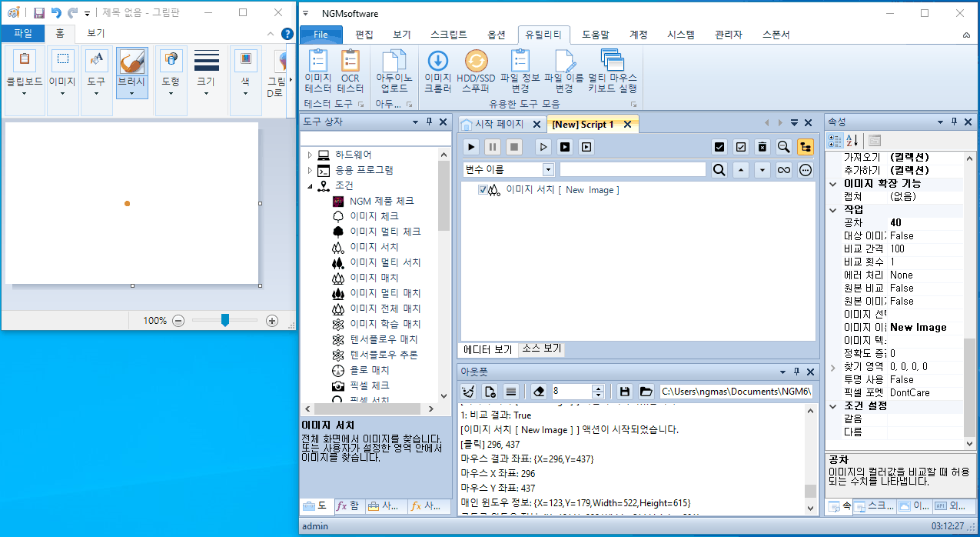The height and width of the screenshot is (537, 980).
Task: Click the search magnifier next to variable field
Action: (719, 170)
